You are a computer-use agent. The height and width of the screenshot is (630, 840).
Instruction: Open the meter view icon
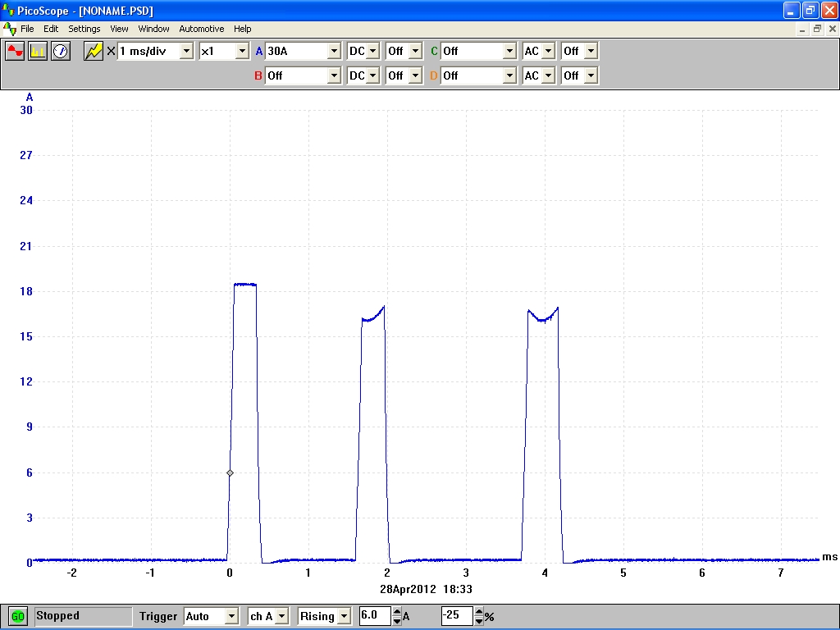coord(61,51)
